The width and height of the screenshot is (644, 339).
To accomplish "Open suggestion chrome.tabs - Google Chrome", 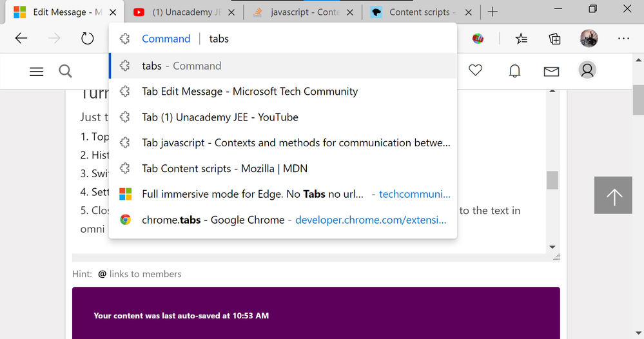I will click(x=283, y=220).
